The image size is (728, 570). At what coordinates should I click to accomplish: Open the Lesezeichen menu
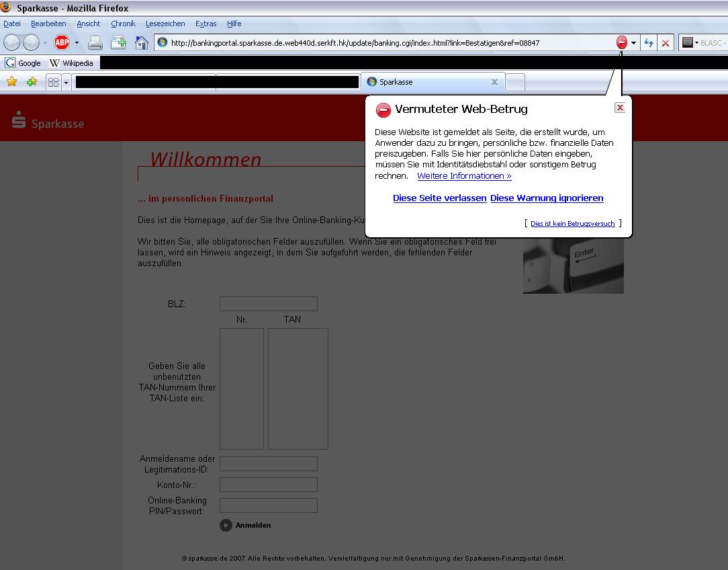(x=165, y=24)
